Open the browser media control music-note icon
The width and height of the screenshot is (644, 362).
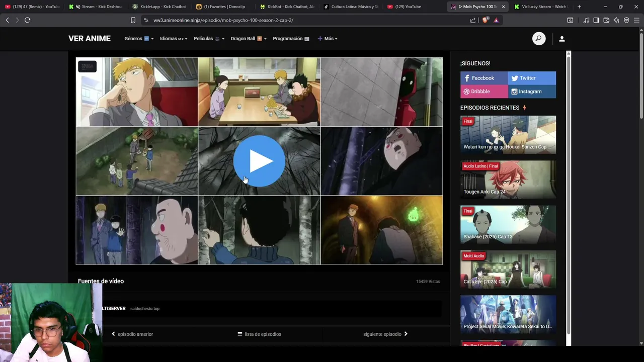(x=586, y=20)
